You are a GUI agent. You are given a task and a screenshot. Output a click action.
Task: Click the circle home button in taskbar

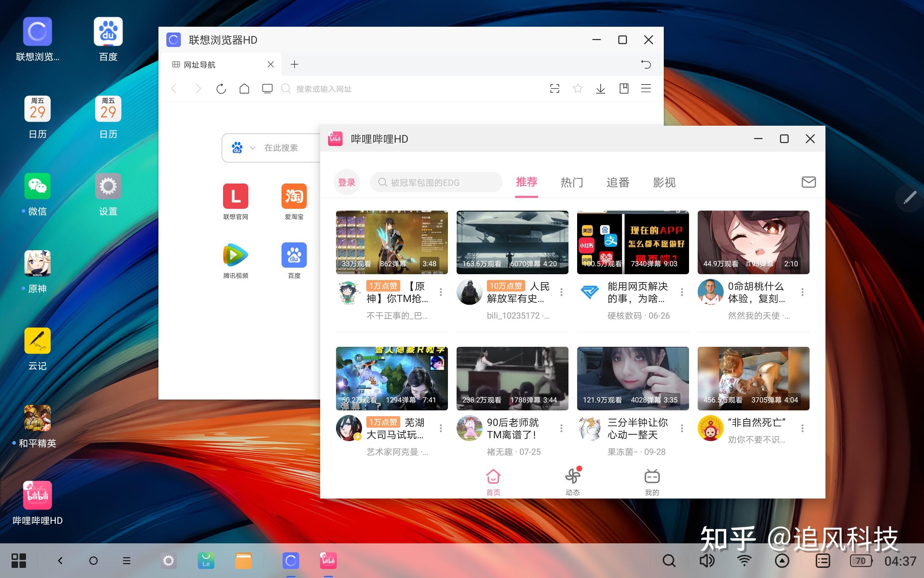coord(93,561)
